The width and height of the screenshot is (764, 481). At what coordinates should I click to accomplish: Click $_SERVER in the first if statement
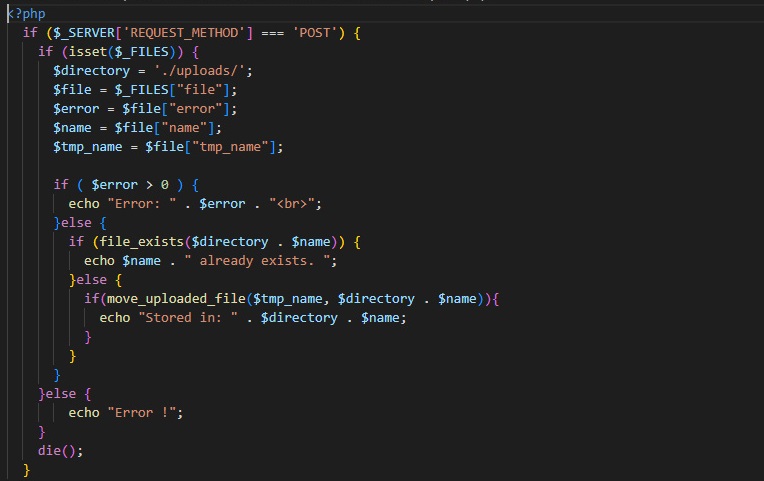coord(83,33)
